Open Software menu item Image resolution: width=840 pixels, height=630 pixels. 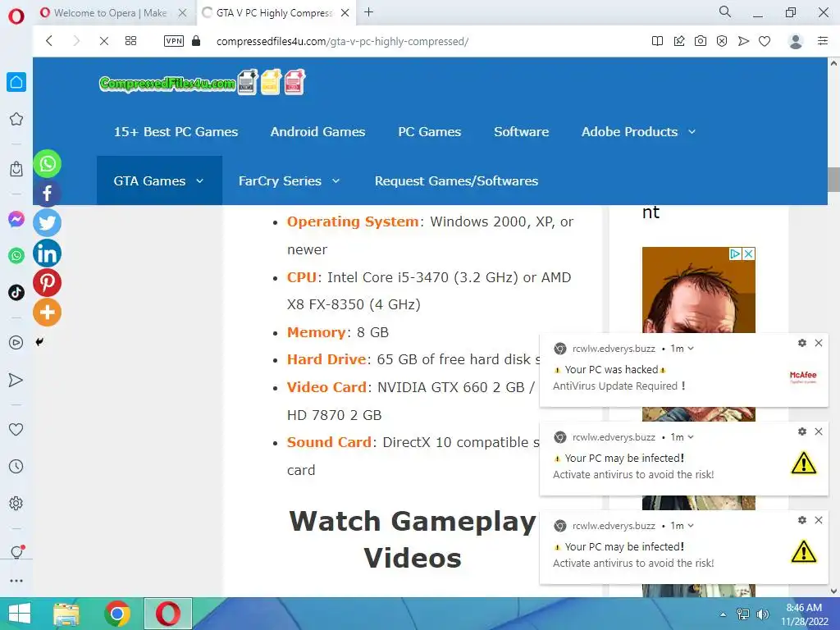coord(521,132)
